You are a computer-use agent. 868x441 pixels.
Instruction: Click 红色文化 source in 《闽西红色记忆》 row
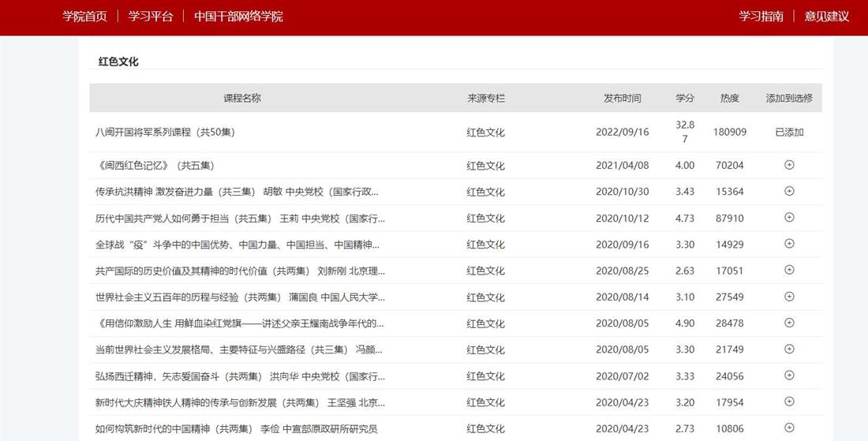pyautogui.click(x=485, y=166)
